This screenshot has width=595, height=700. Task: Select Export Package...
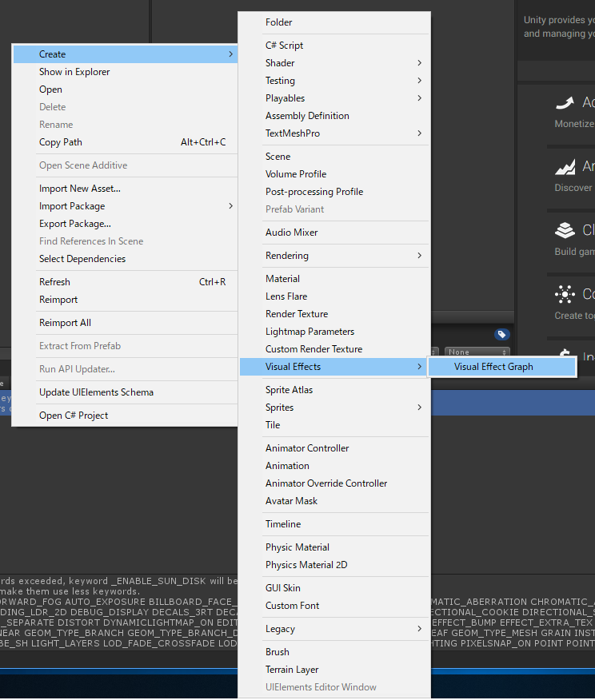pyautogui.click(x=125, y=224)
